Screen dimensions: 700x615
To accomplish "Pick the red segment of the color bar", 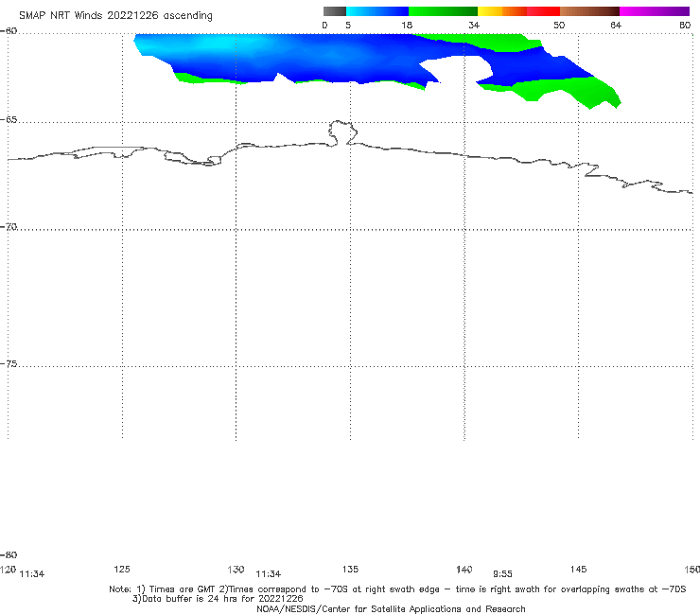I will coord(543,11).
